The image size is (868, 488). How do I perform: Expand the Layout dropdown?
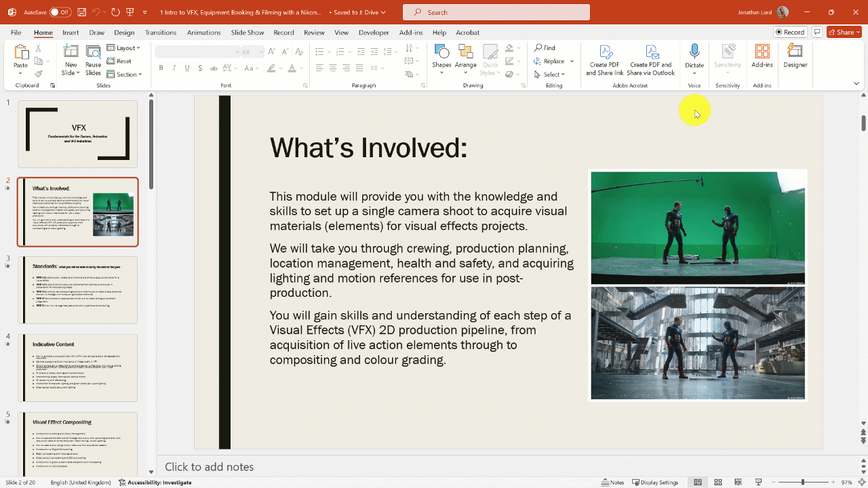[124, 48]
